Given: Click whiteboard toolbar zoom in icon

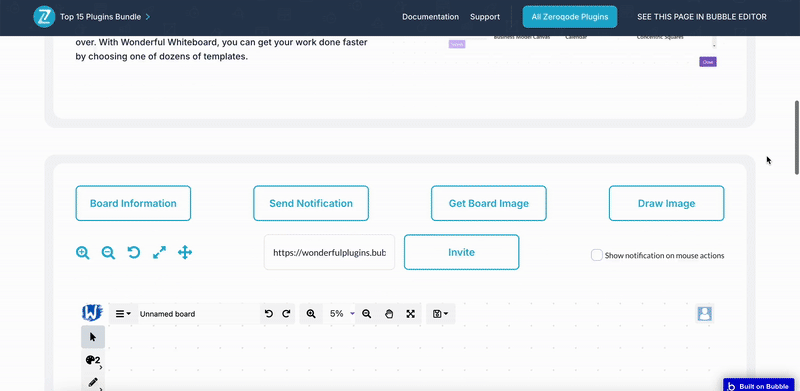Looking at the screenshot, I should (311, 314).
